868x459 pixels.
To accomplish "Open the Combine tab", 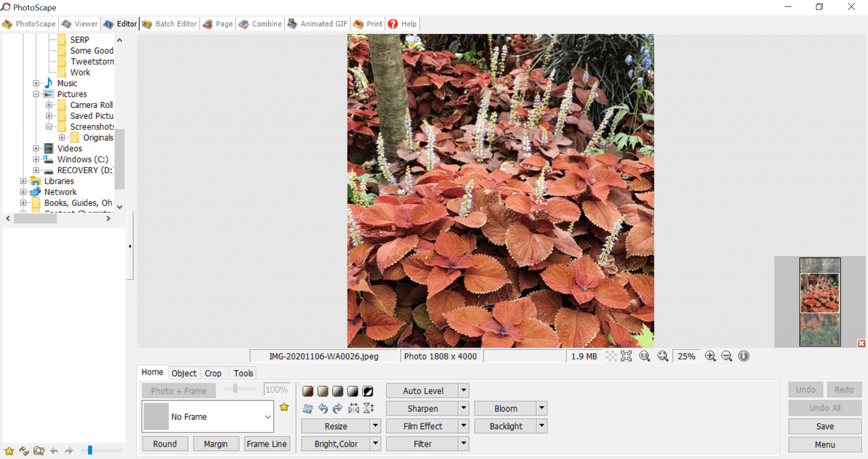I will 260,24.
